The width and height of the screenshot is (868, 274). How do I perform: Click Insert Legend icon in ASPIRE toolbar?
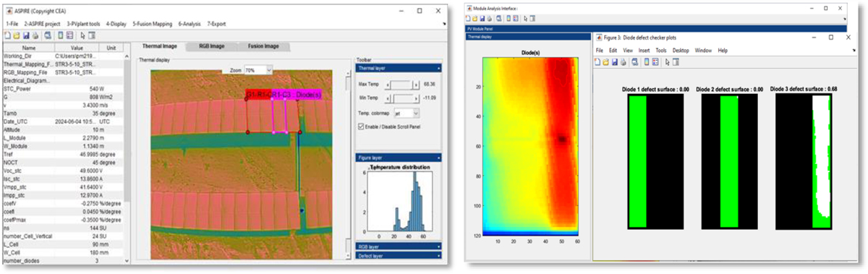(x=69, y=35)
